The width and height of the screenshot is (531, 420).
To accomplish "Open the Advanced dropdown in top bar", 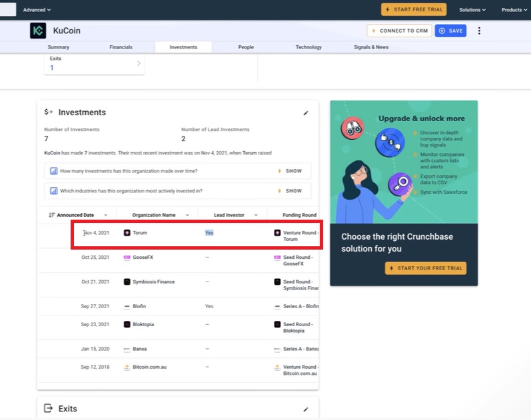I will pyautogui.click(x=37, y=10).
